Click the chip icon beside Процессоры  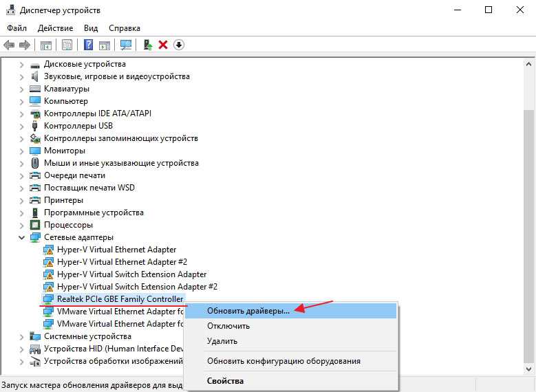coord(35,225)
